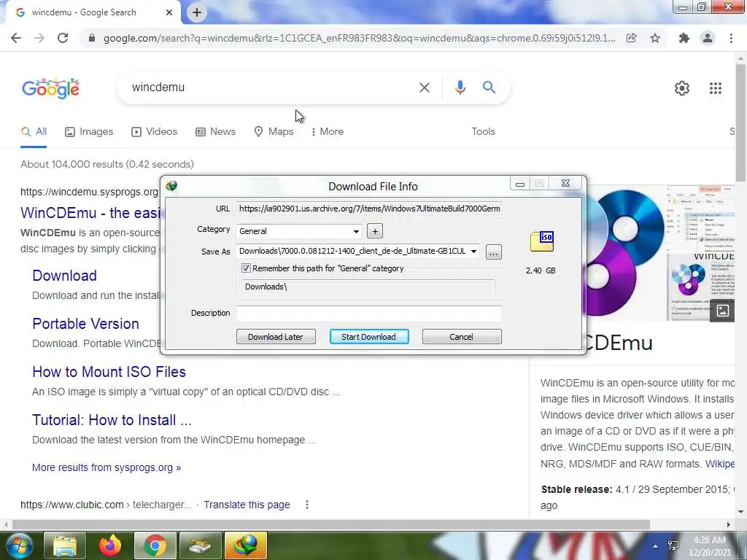The image size is (747, 560).
Task: Open Chrome extensions puzzle icon
Action: [x=684, y=38]
